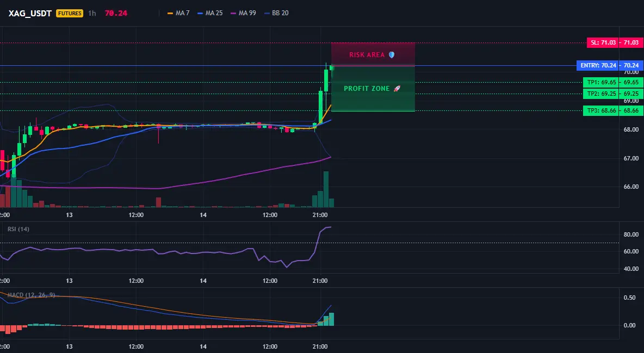This screenshot has height=353, width=644.
Task: Click the 66.00 price axis value
Action: 631,187
